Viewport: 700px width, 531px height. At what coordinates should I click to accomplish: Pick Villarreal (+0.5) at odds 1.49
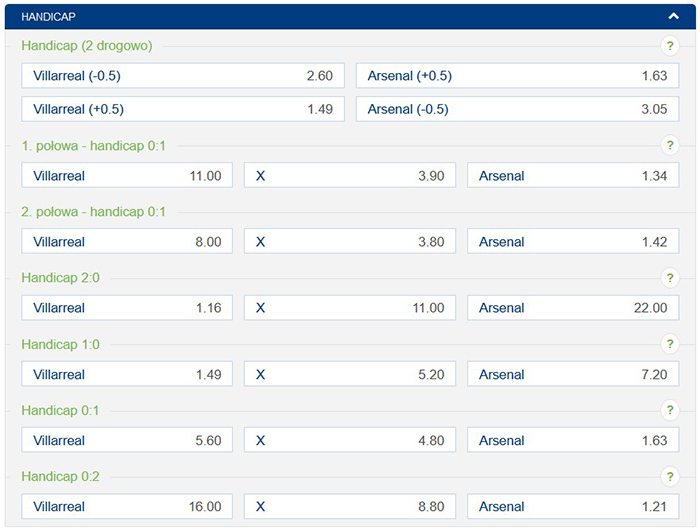point(182,109)
